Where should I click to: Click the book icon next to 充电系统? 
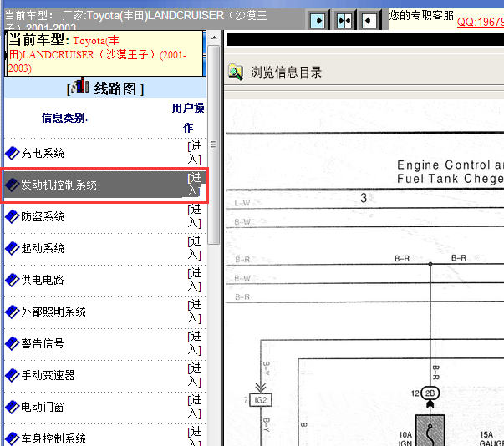[13, 153]
